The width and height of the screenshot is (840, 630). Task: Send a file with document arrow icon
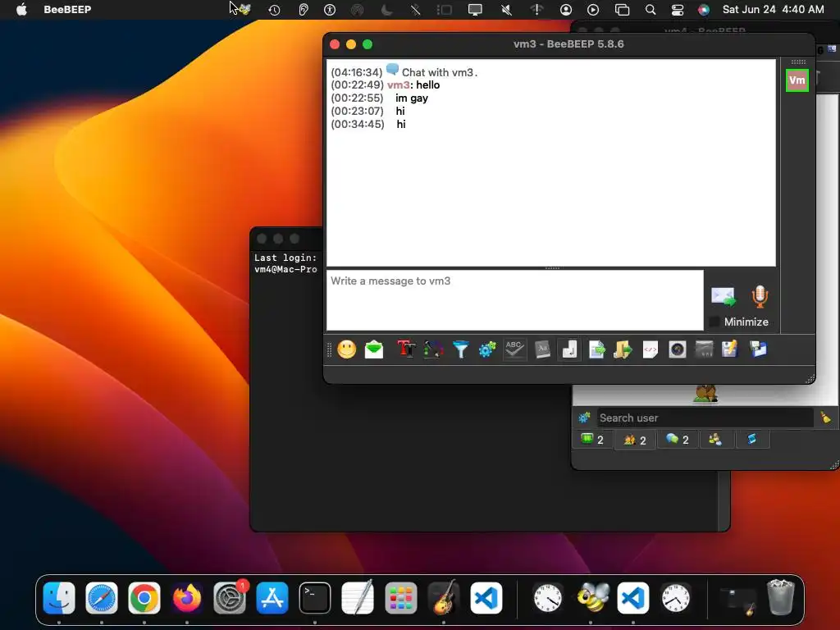coord(596,349)
